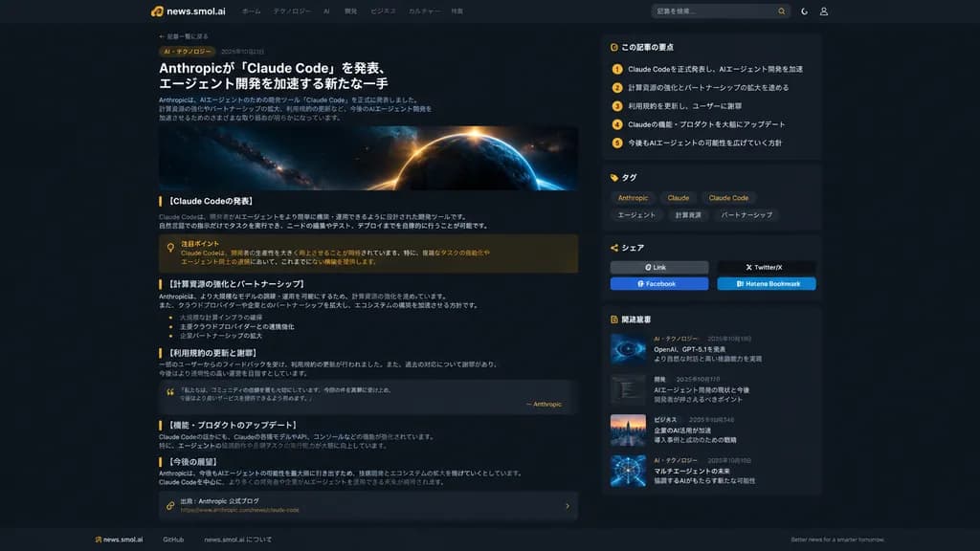
Task: Open the テクノロジー nav item
Action: [x=292, y=11]
